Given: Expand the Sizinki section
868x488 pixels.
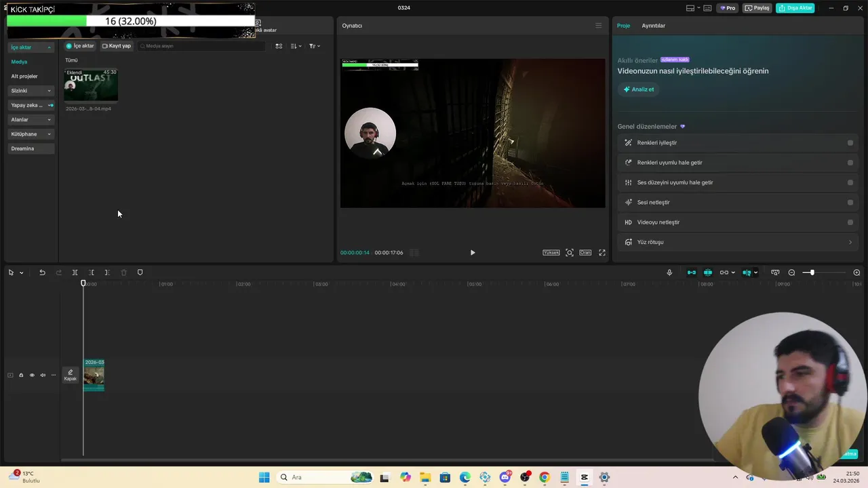Looking at the screenshot, I should click(x=31, y=91).
